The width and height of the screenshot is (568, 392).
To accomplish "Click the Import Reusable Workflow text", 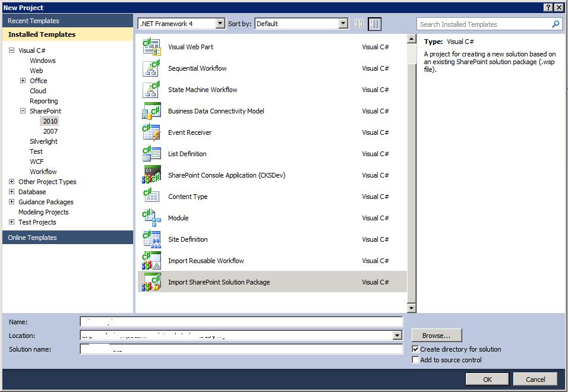I will tap(206, 261).
